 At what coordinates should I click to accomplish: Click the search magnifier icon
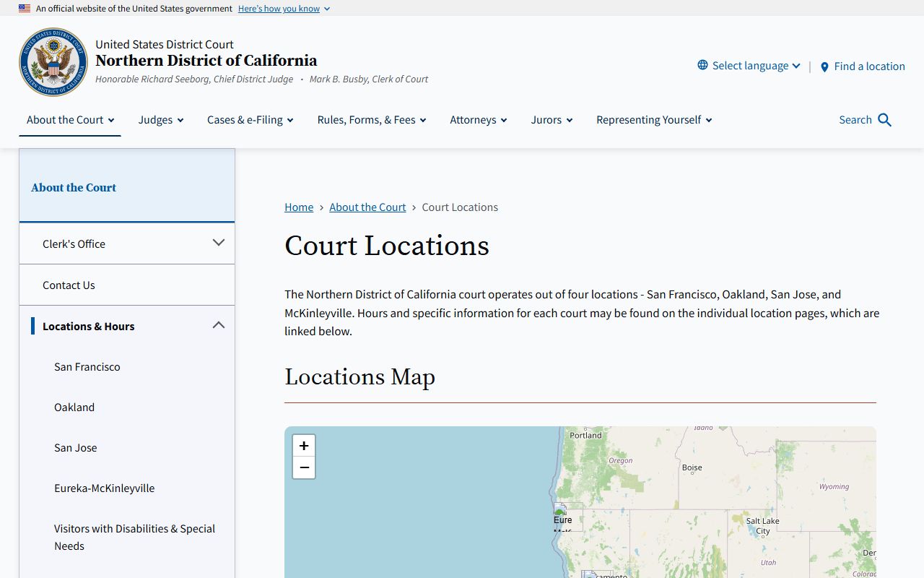(885, 120)
